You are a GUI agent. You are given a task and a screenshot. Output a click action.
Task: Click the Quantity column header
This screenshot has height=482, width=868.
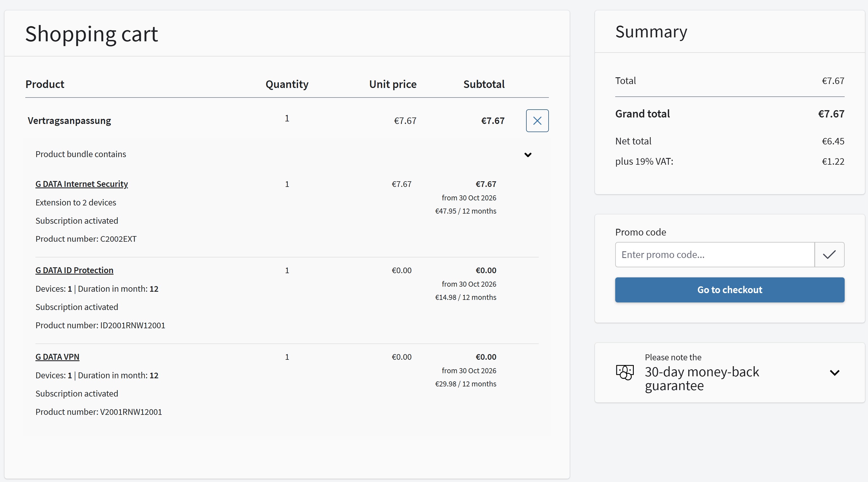click(287, 84)
